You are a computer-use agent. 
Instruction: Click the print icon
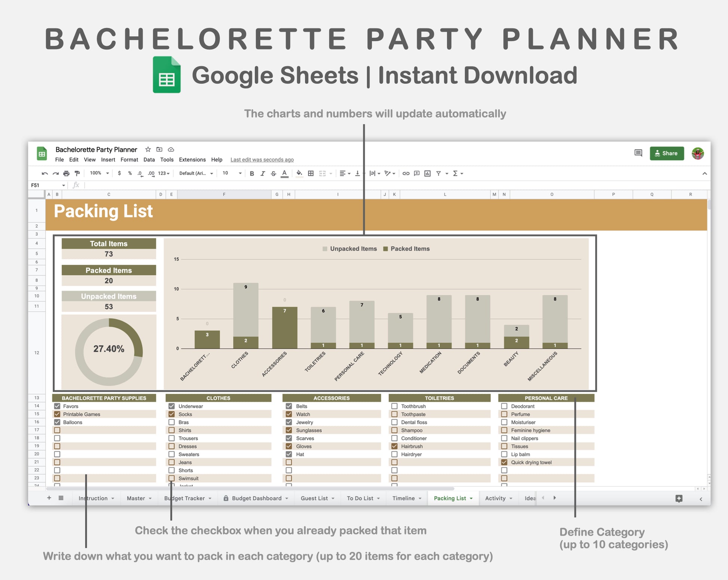pyautogui.click(x=66, y=174)
